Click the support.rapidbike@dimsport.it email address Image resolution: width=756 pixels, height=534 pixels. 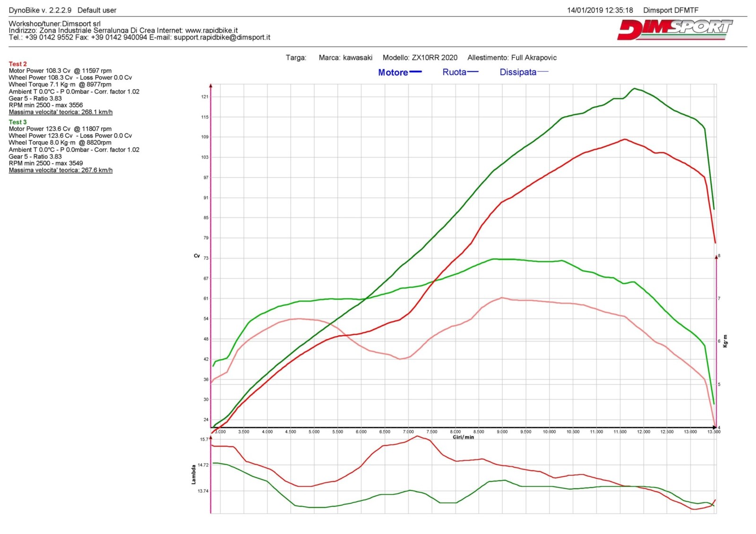point(222,37)
